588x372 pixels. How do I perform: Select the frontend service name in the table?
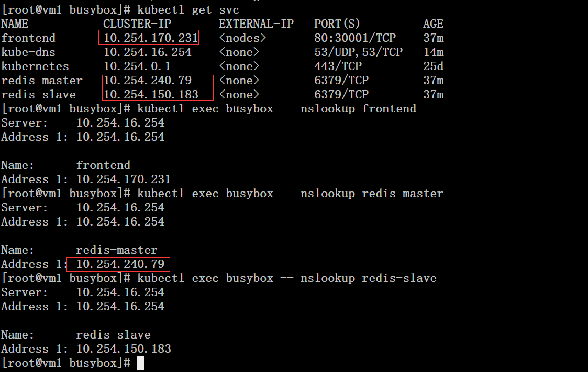28,37
